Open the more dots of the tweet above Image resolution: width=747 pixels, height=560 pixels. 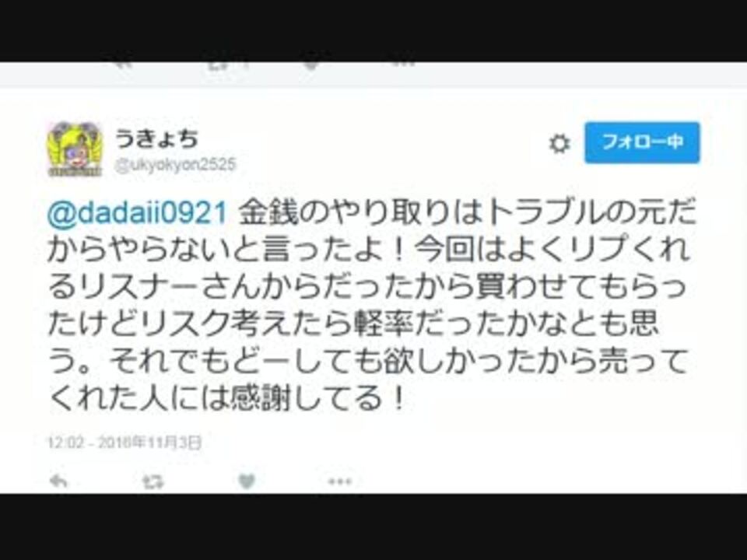(x=404, y=63)
